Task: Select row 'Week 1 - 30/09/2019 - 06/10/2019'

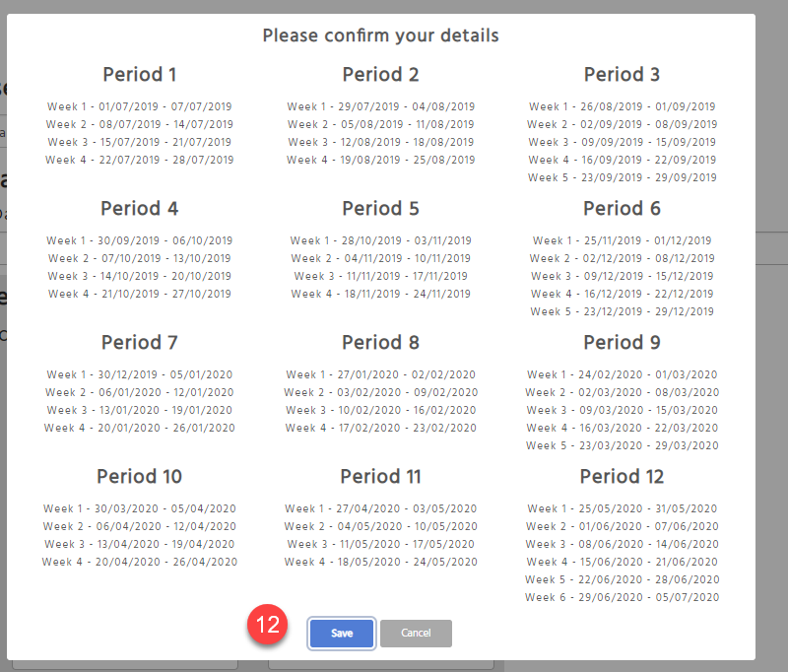Action: click(140, 240)
